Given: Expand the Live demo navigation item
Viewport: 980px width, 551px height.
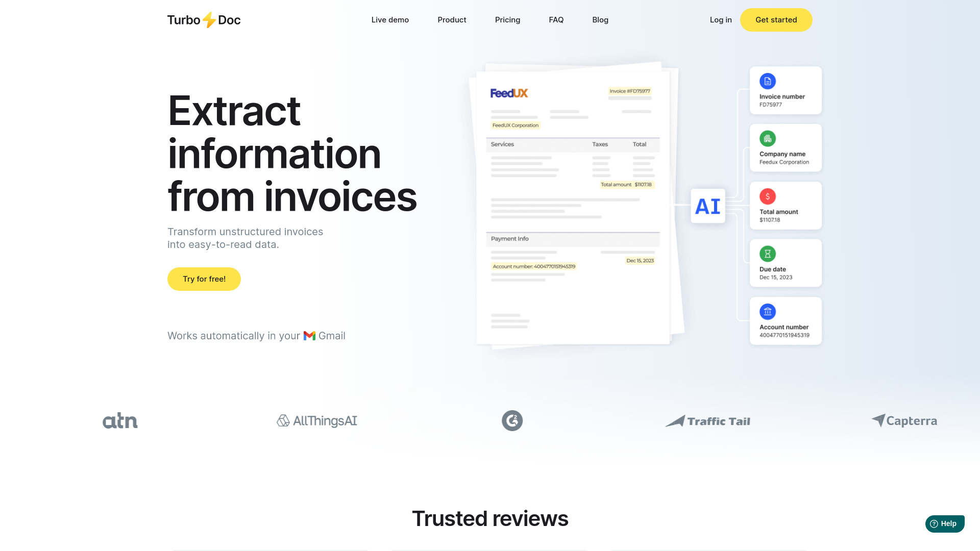Looking at the screenshot, I should [x=390, y=19].
